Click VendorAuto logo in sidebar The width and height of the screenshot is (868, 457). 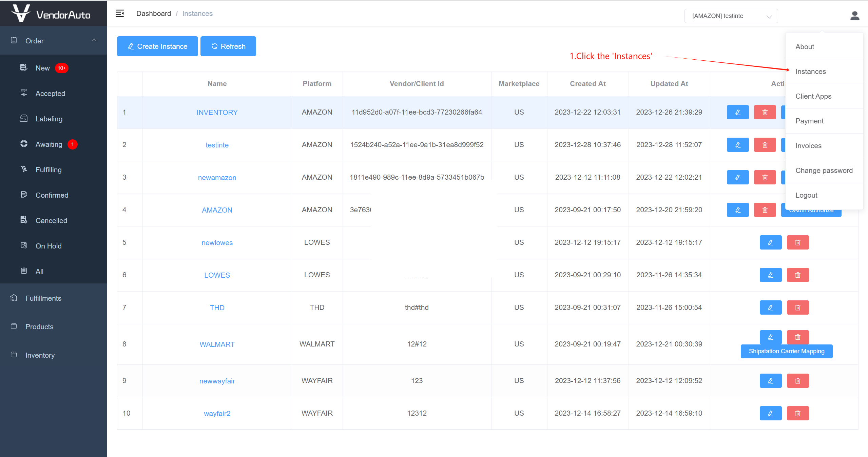click(51, 14)
